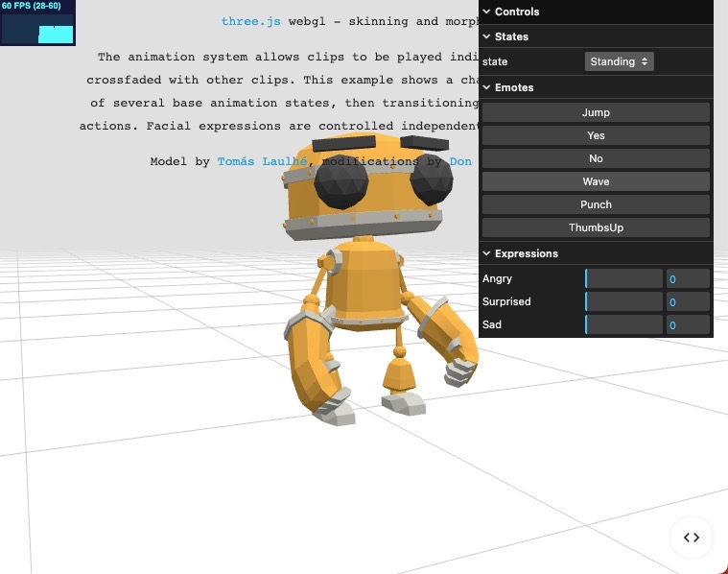Adjust the Angry expression slider
The width and height of the screenshot is (728, 574).
tap(623, 278)
